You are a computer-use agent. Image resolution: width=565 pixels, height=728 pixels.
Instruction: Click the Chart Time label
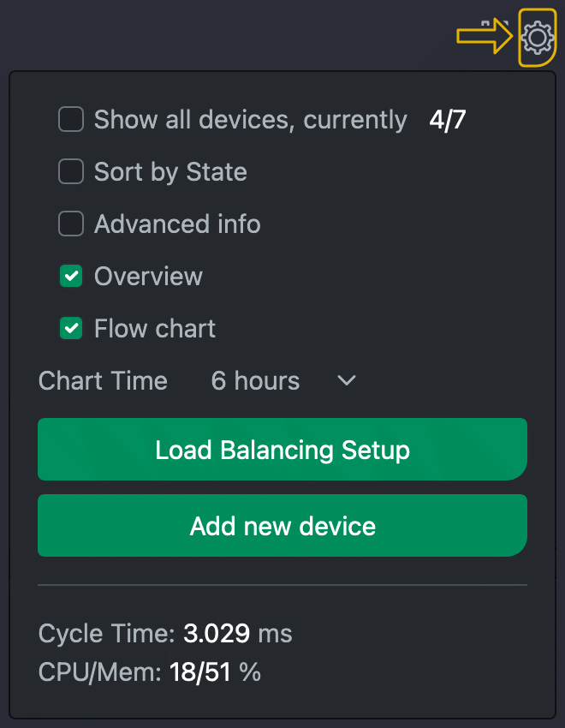(x=102, y=380)
